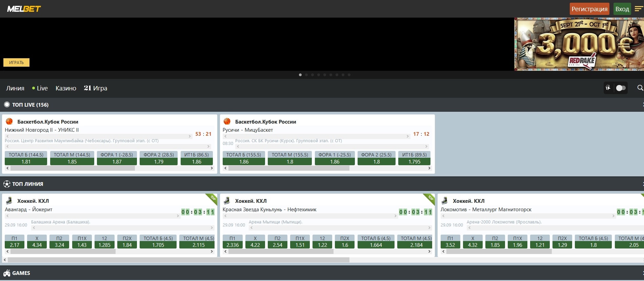Bet П2 at 2.54 on Нефтехимик
644x281 pixels.
coord(277,241)
